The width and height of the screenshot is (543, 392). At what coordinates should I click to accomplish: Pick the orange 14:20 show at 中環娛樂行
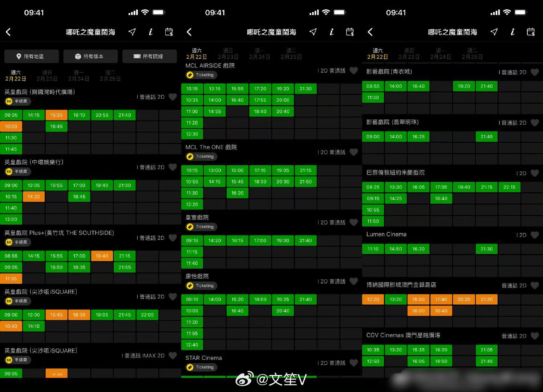point(33,196)
